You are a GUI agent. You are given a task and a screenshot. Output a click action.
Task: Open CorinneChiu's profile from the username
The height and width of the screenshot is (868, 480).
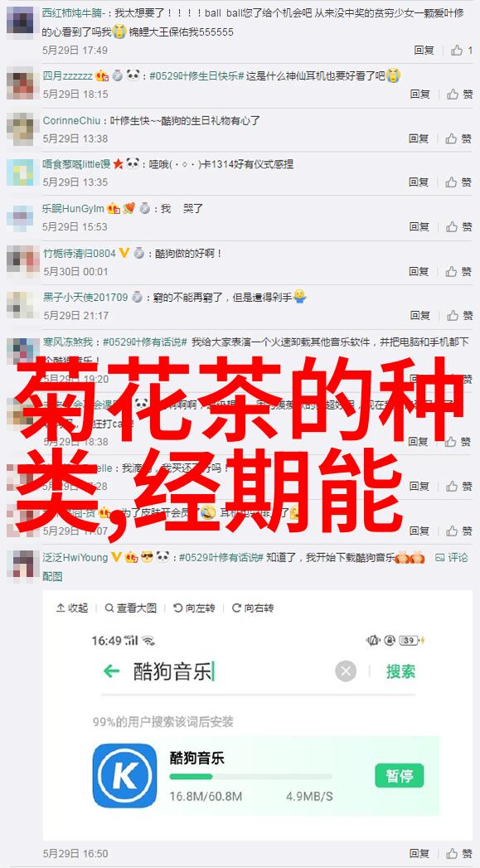(71, 120)
